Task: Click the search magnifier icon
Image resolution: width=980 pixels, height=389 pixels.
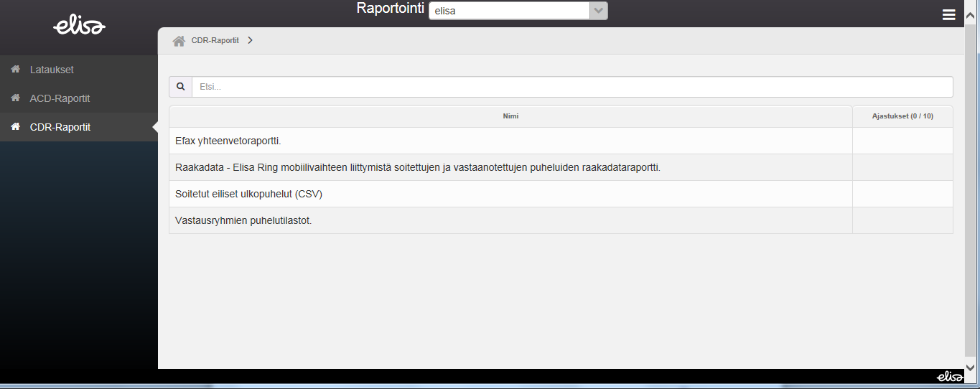Action: (181, 87)
